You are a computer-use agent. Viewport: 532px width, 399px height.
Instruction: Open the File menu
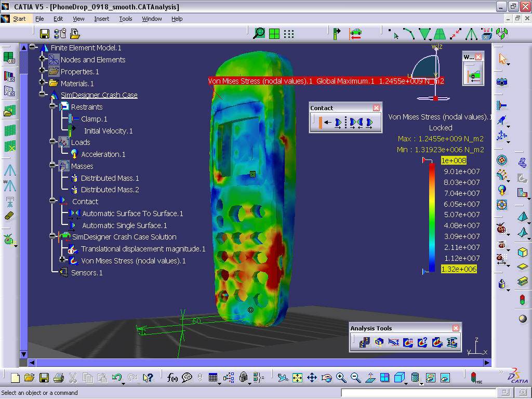[39, 19]
